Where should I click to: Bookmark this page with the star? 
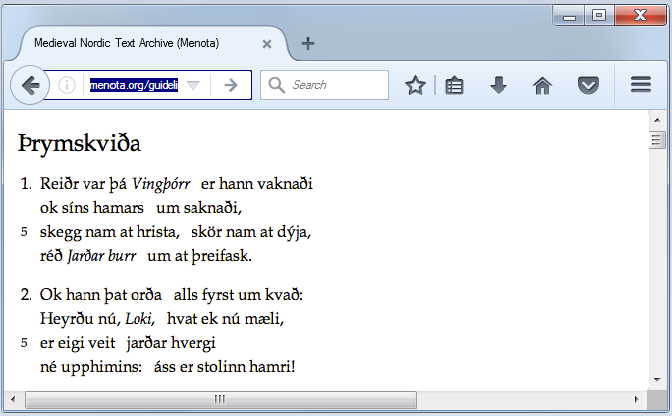click(415, 86)
